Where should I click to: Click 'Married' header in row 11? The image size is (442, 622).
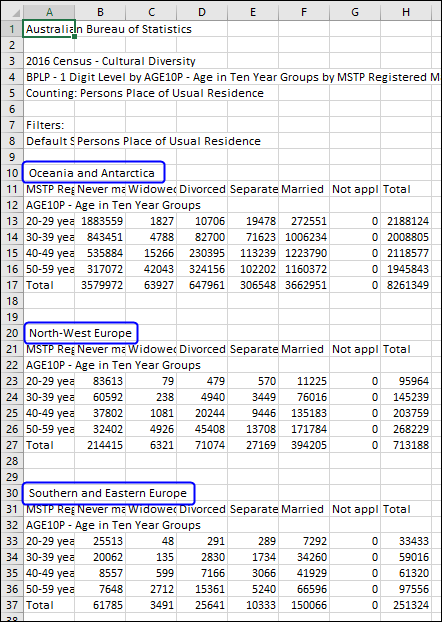304,189
